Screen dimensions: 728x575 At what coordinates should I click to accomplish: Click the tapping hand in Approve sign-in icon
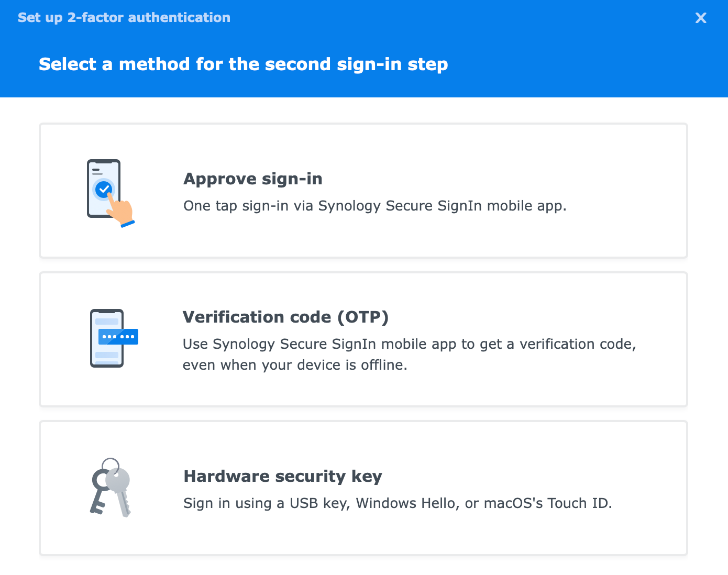(122, 212)
